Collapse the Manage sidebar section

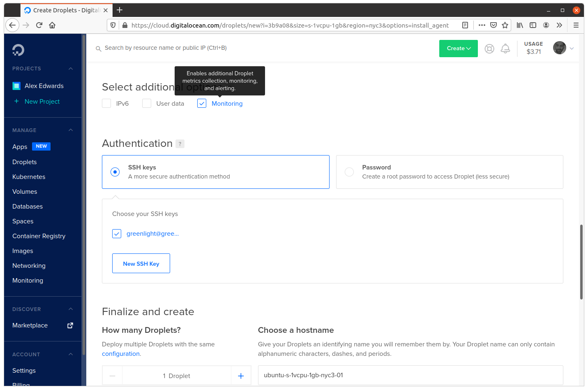(x=71, y=130)
